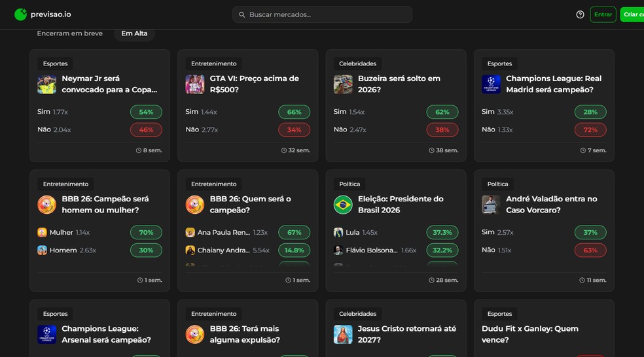Click Entretenimento tag on GTA VI card
Viewport: 644px width, 357px height.
213,63
